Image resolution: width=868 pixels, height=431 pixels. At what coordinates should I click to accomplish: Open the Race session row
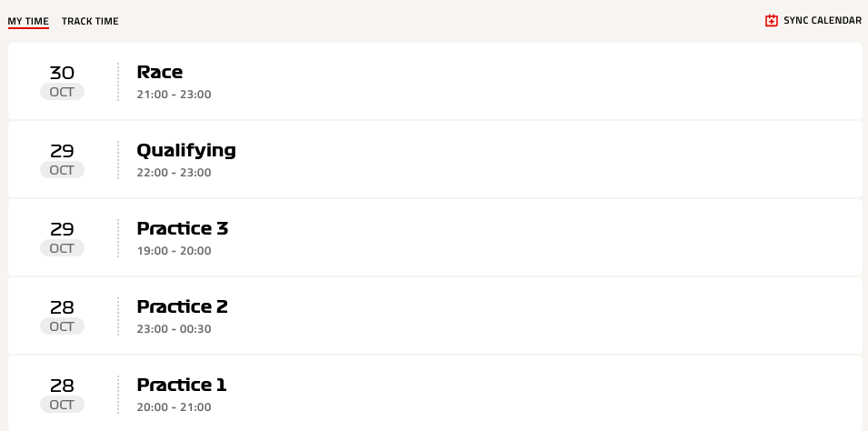click(435, 81)
